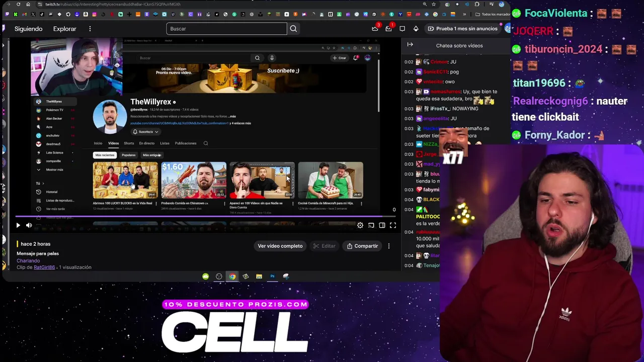Click YouTube Crear button in clip
This screenshot has width=644, height=362.
(340, 58)
